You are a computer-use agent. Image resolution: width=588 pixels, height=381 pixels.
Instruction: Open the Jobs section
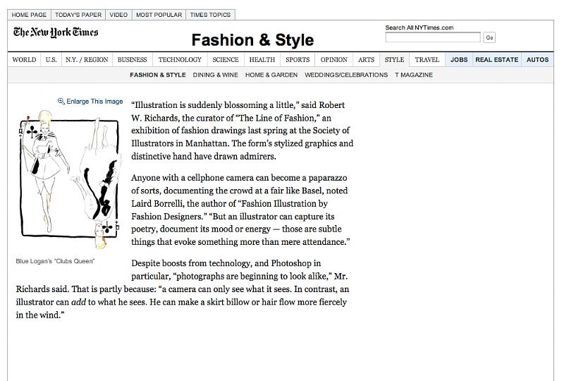[x=459, y=60]
